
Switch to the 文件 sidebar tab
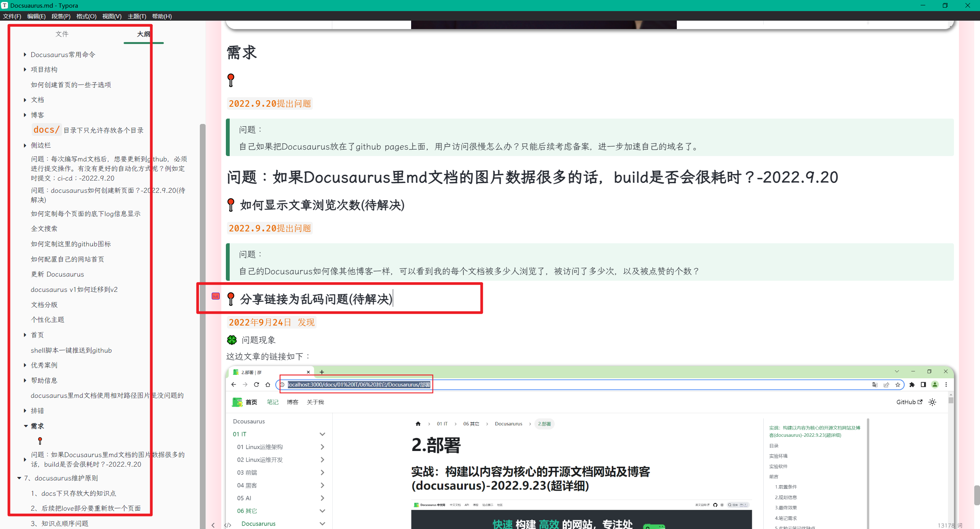(x=62, y=34)
